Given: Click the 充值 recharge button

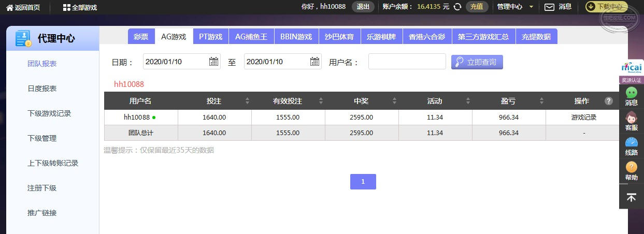Looking at the screenshot, I should [x=477, y=7].
